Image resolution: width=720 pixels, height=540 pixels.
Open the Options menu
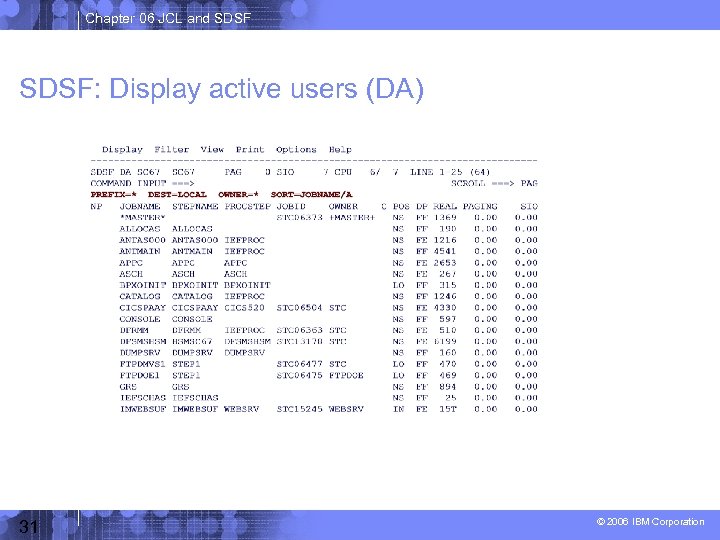point(296,150)
